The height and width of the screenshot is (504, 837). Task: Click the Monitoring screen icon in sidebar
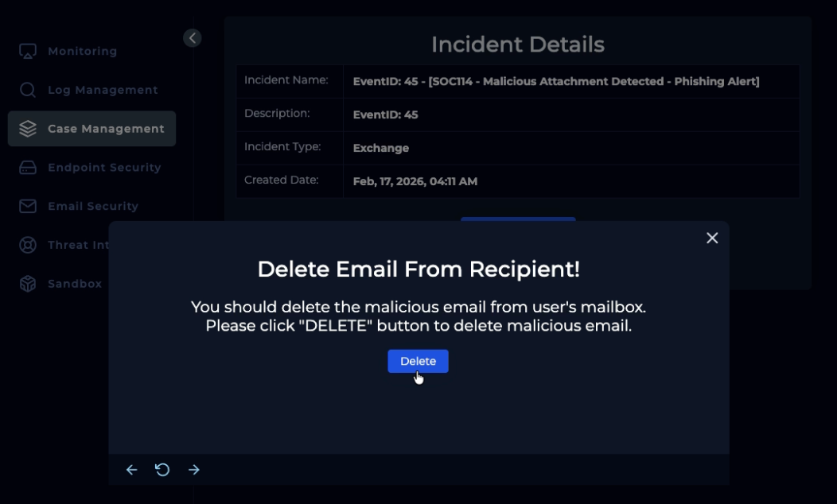point(28,51)
